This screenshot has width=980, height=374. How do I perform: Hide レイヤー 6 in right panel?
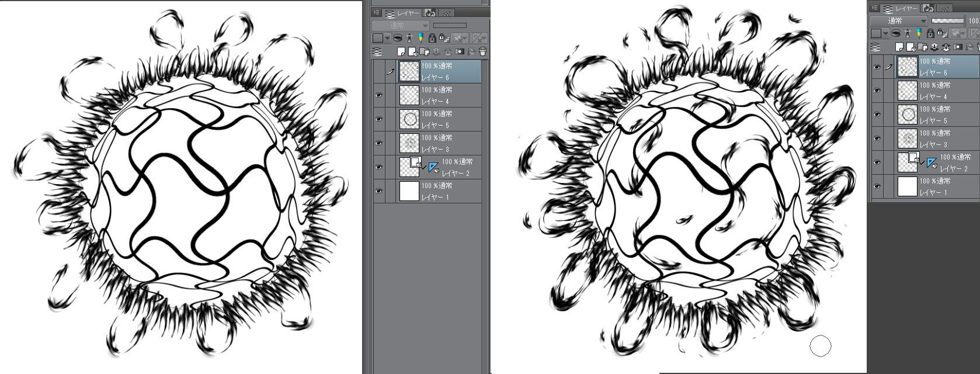[x=877, y=67]
